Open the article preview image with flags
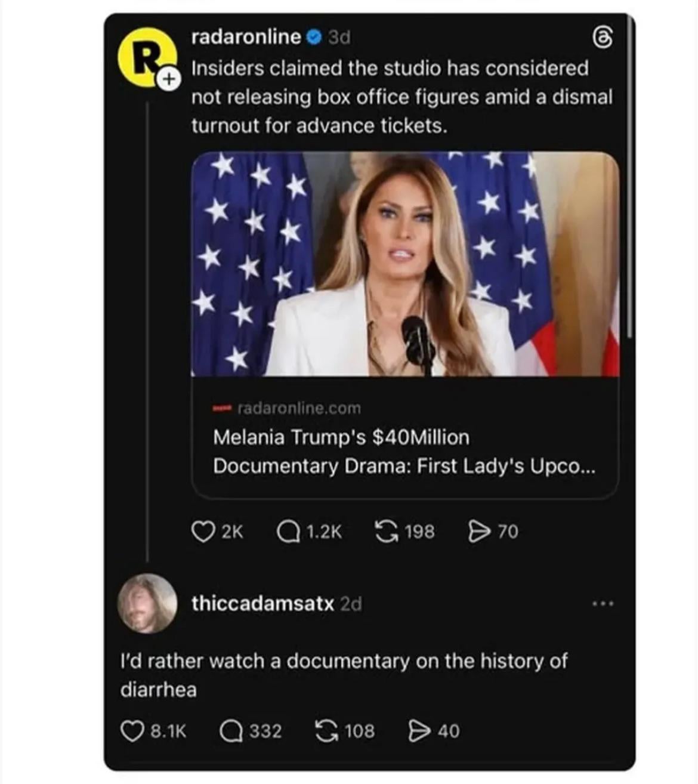This screenshot has height=784, width=698. click(x=404, y=264)
